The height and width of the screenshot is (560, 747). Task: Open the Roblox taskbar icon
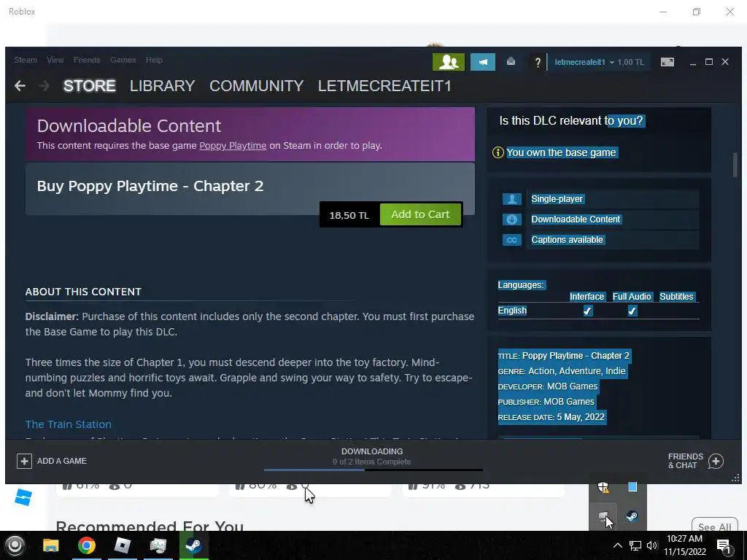tap(123, 545)
